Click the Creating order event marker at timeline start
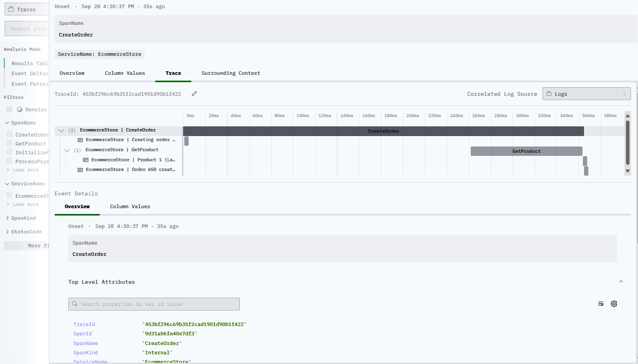 pos(186,141)
